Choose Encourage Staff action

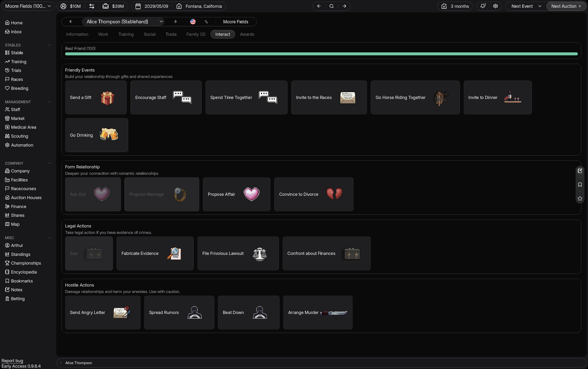[x=166, y=97]
